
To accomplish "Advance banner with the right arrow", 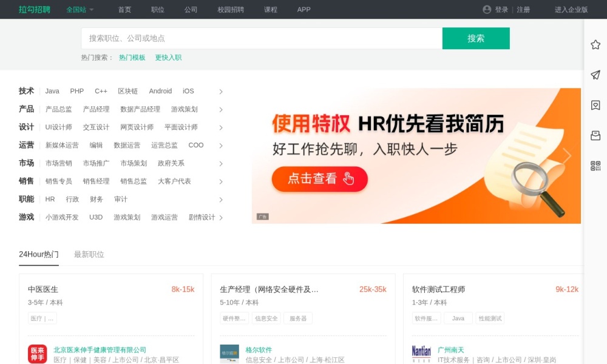I will pos(567,155).
